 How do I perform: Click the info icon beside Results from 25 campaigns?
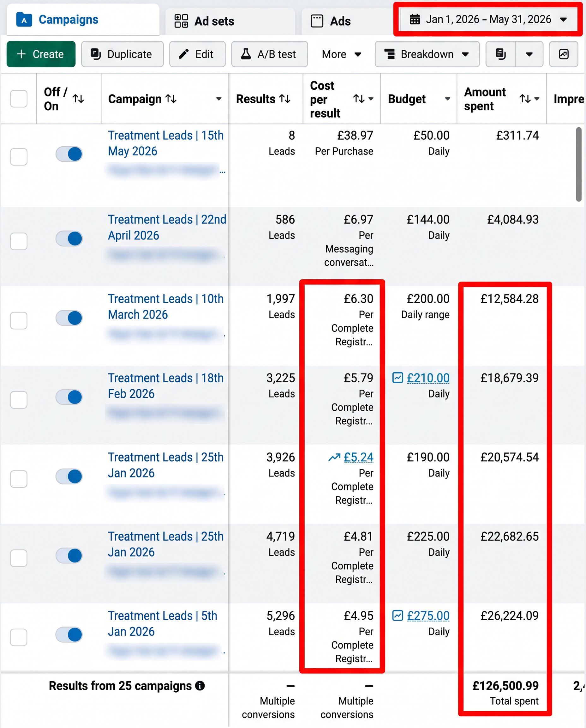(x=200, y=685)
